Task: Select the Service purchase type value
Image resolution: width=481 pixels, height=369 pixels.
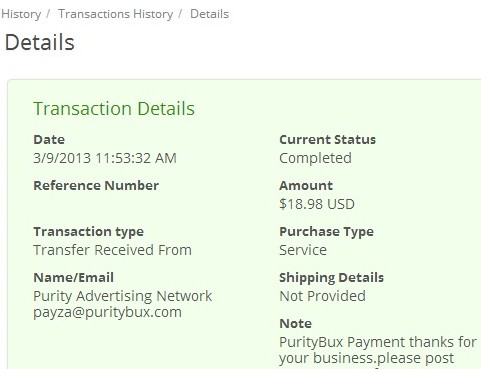Action: [x=303, y=250]
